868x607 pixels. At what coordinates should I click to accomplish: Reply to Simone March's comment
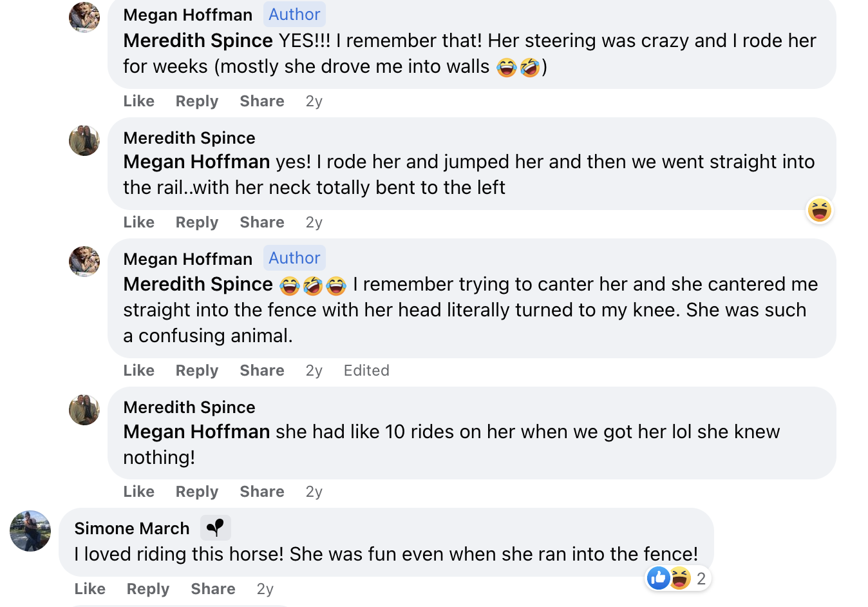click(x=148, y=589)
